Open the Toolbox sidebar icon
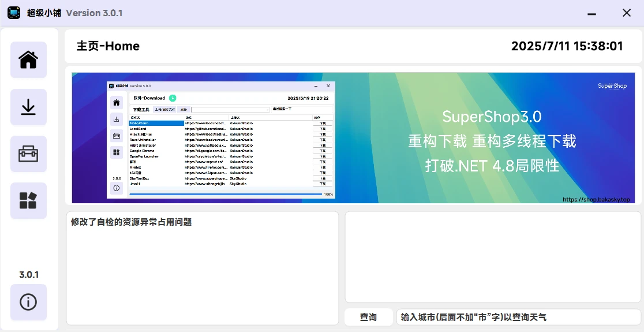 (x=28, y=154)
